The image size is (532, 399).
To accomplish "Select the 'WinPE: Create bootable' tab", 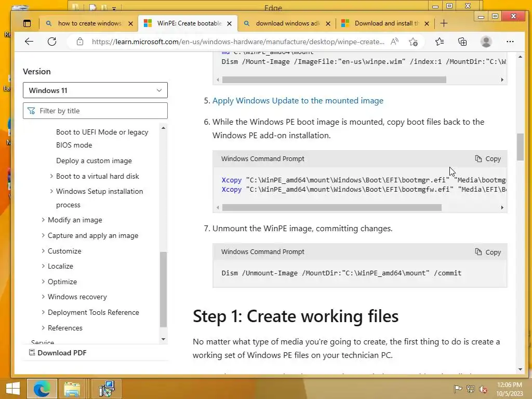I will 189,23.
